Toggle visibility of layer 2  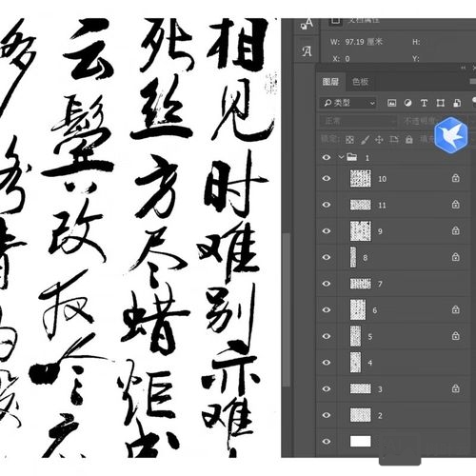[x=327, y=415]
